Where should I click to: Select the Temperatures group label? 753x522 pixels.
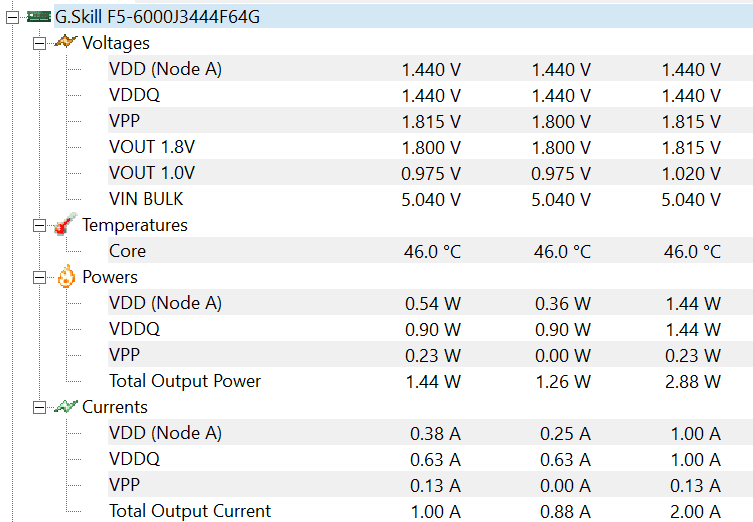tap(135, 225)
